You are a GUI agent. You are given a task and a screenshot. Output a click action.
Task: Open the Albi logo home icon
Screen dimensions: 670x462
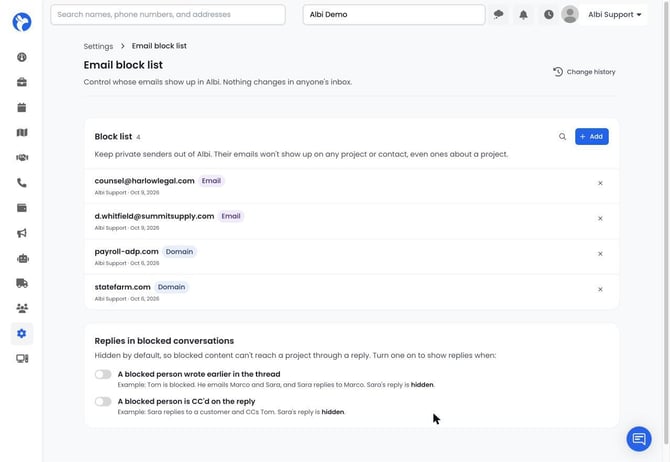[22, 22]
